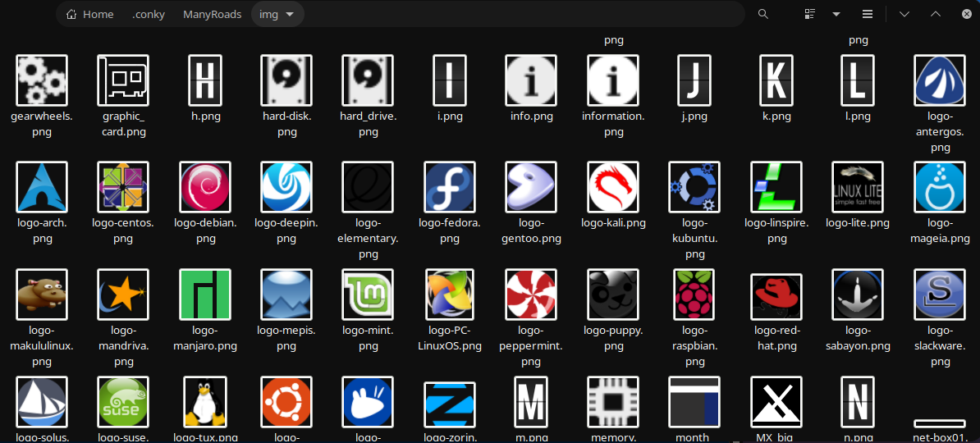Select the logo-fedora.png icon

(450, 187)
